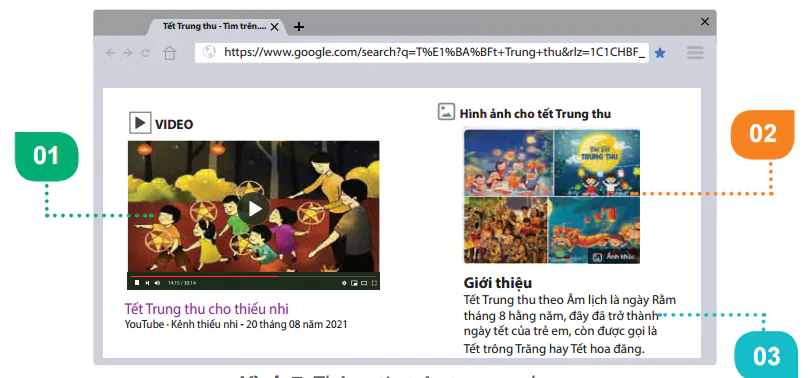Play the video with center play button
Viewport: 811px width, 378px height.
pyautogui.click(x=254, y=208)
